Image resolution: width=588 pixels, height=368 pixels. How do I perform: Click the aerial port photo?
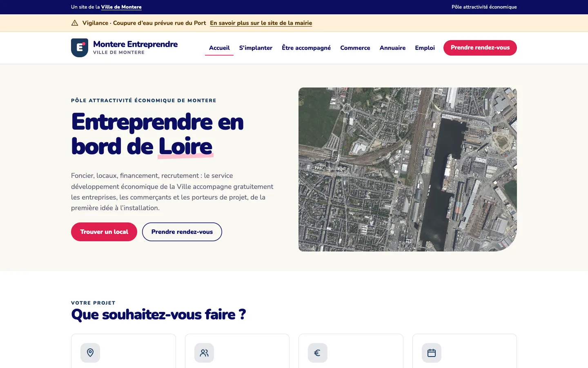[408, 169]
